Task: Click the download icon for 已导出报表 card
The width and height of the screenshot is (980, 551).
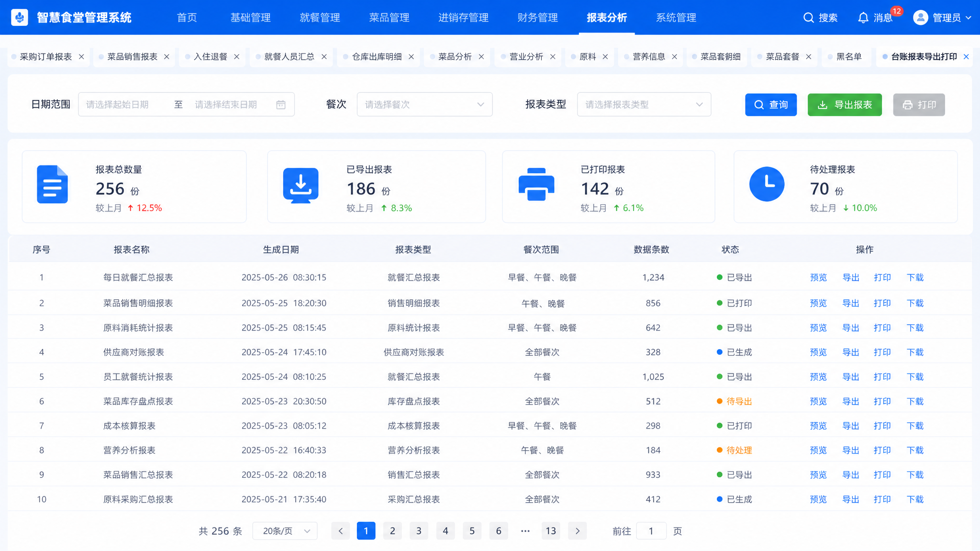Action: [301, 186]
